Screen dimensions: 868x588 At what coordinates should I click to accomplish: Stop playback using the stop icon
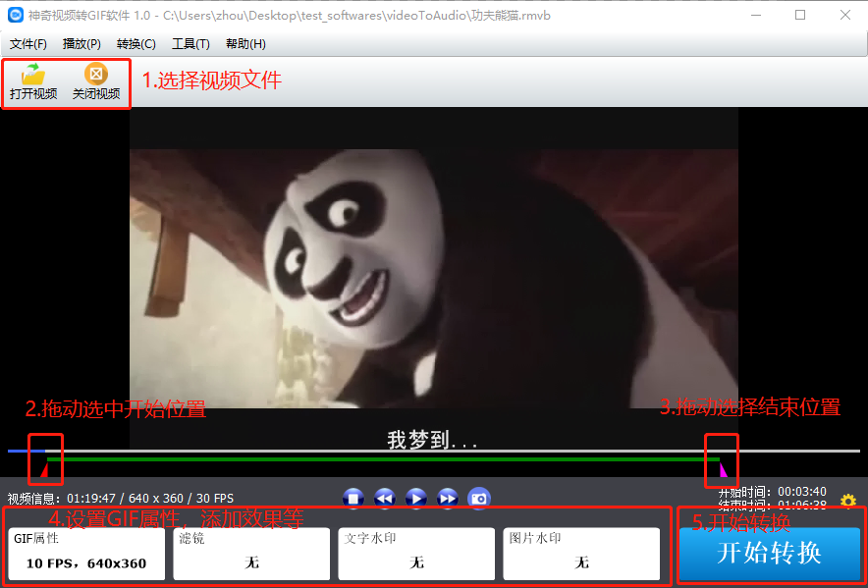pos(353,498)
